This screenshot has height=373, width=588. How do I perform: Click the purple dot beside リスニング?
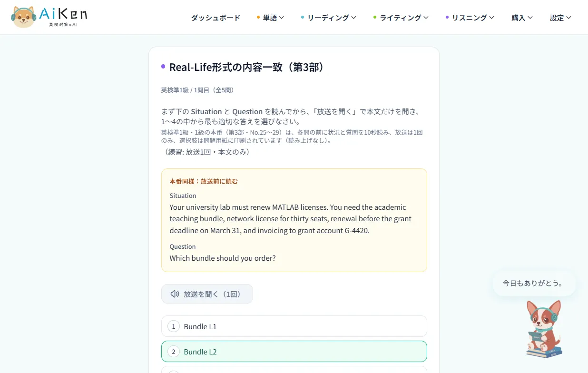[x=447, y=18]
